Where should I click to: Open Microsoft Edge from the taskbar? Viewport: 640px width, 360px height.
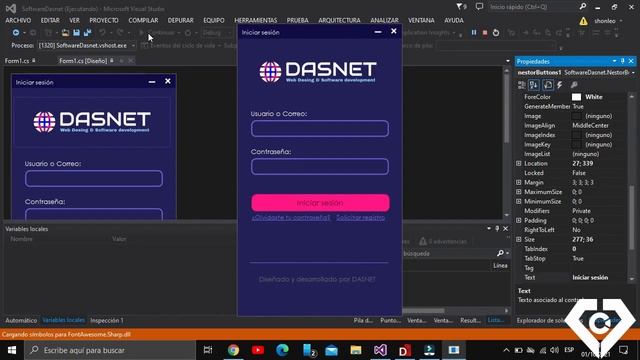point(282,350)
